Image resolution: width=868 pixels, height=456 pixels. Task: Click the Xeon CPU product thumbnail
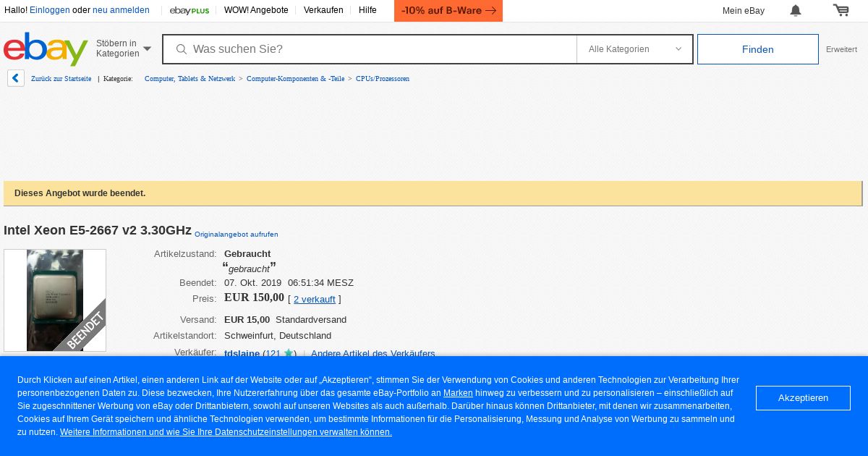55,300
